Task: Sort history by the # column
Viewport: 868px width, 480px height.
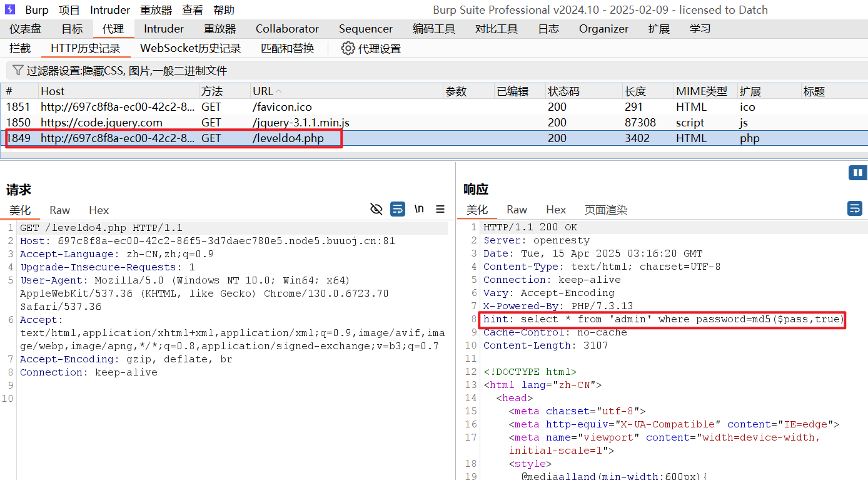Action: pos(19,91)
